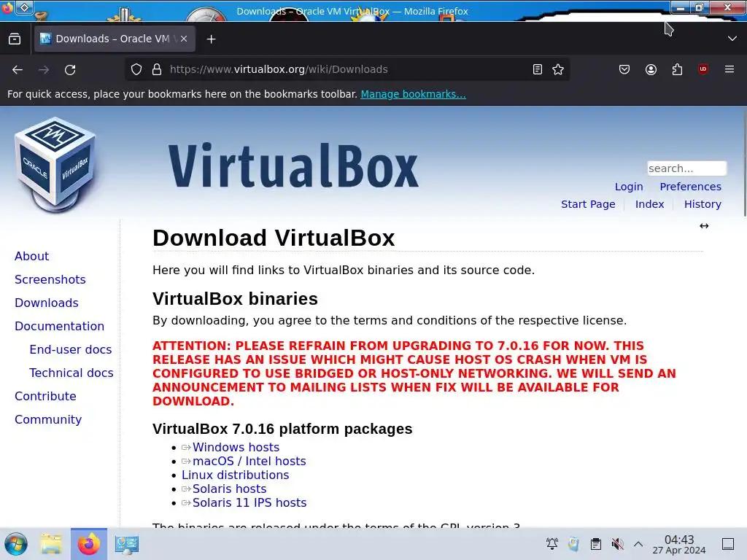This screenshot has height=560, width=747.
Task: Open the Start menu orb
Action: click(x=16, y=544)
